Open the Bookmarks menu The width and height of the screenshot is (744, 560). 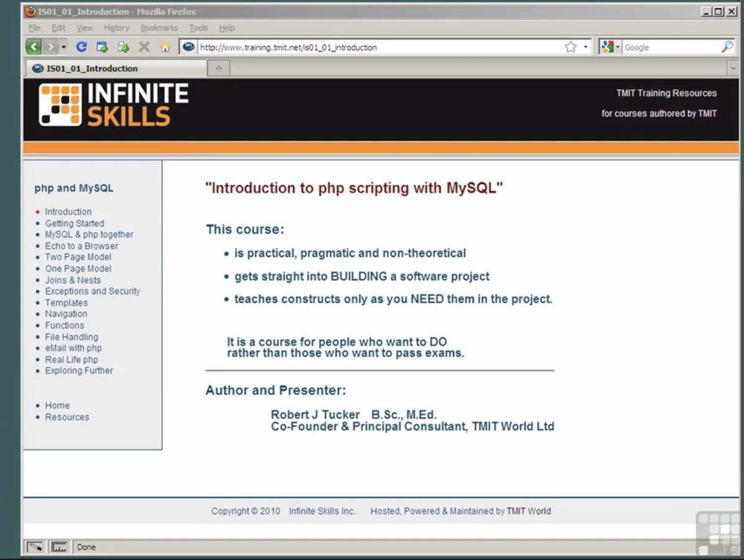pyautogui.click(x=159, y=28)
